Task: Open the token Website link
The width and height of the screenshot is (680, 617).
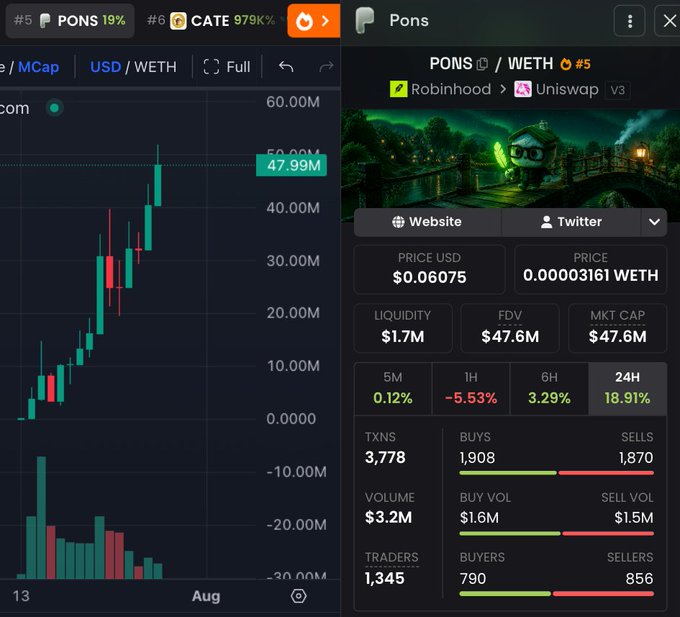Action: [427, 222]
